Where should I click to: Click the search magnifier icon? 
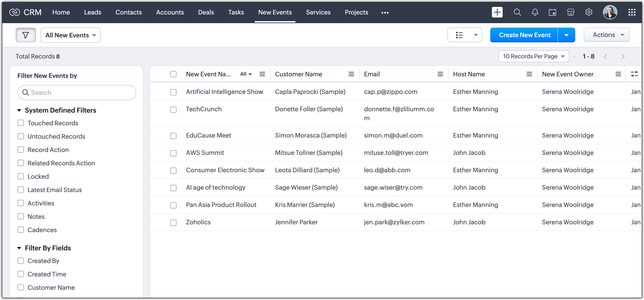tap(517, 12)
